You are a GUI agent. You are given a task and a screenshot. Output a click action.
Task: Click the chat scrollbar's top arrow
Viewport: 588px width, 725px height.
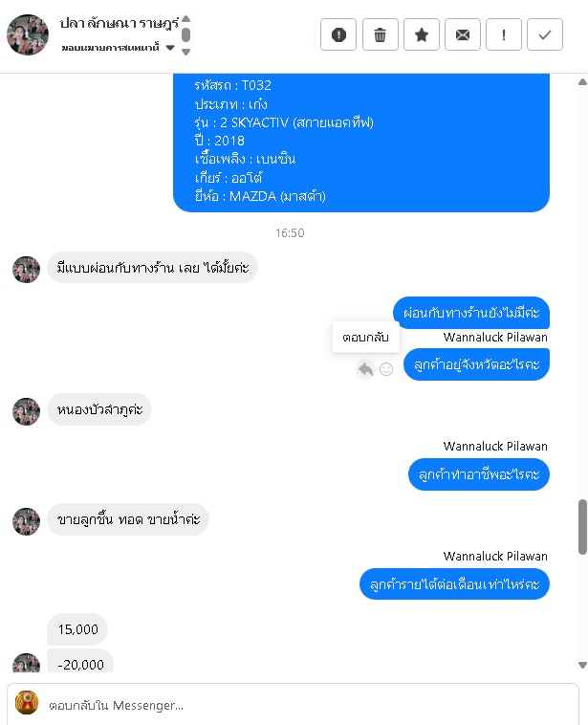pyautogui.click(x=582, y=82)
